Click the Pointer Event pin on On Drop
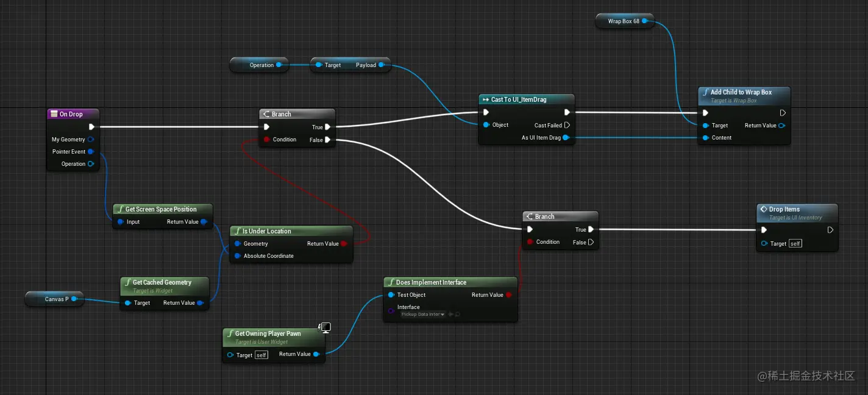 tap(90, 152)
